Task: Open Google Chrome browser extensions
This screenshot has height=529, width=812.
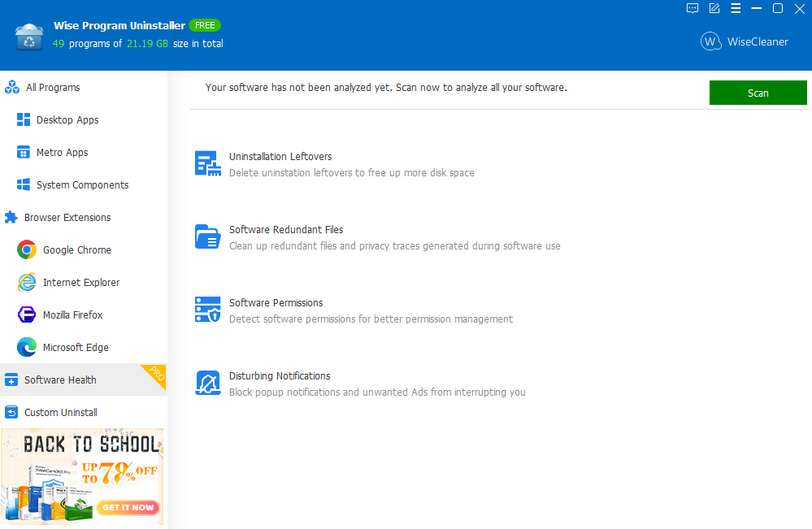Action: pyautogui.click(x=76, y=250)
